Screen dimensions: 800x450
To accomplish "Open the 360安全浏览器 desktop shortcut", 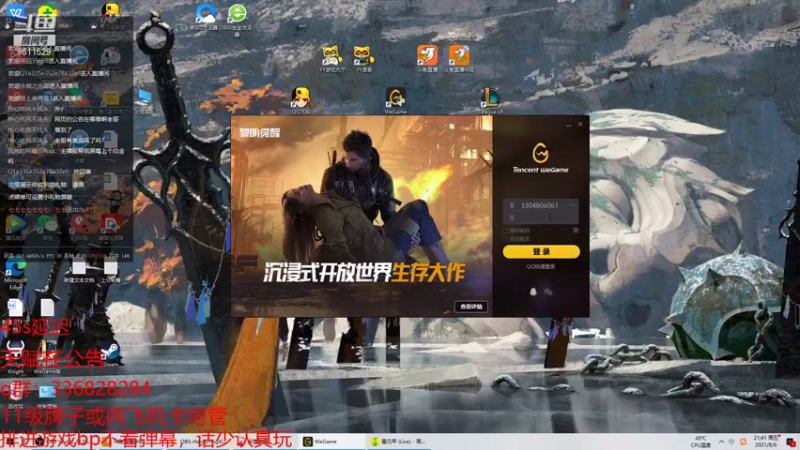I will click(237, 18).
